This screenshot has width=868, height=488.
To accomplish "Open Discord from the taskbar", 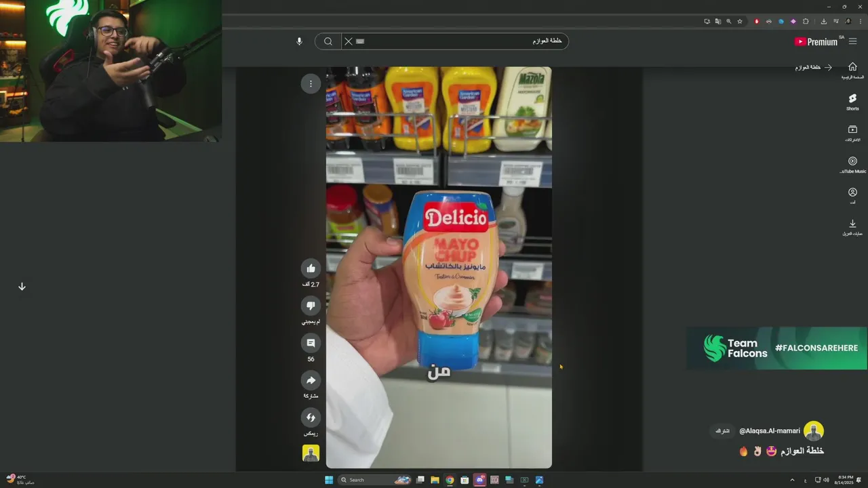I will (479, 480).
